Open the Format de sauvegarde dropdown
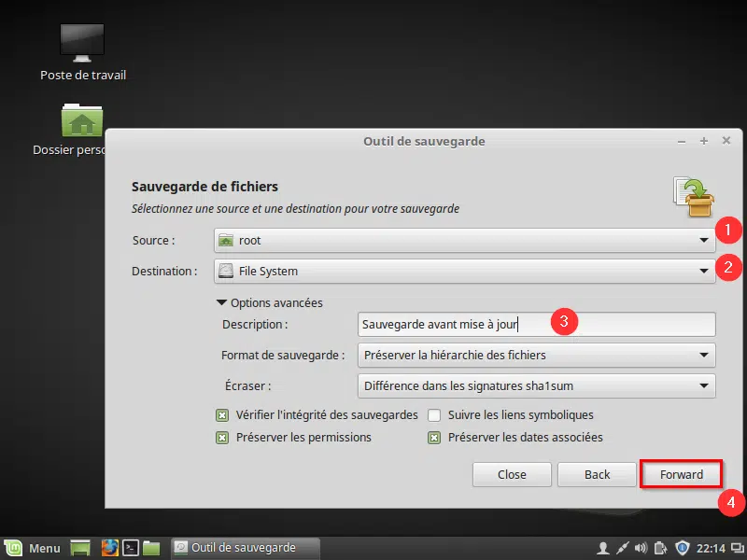Screen dimensions: 747x560 coord(536,356)
